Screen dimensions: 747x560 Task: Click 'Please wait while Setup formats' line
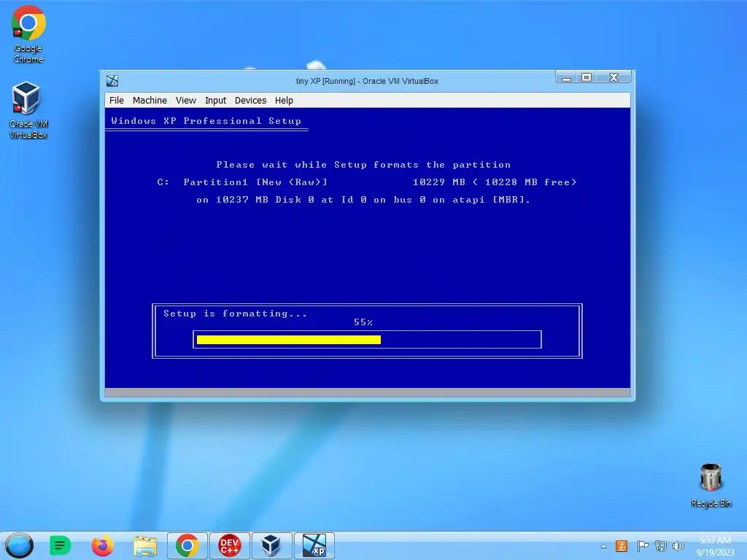pos(363,165)
